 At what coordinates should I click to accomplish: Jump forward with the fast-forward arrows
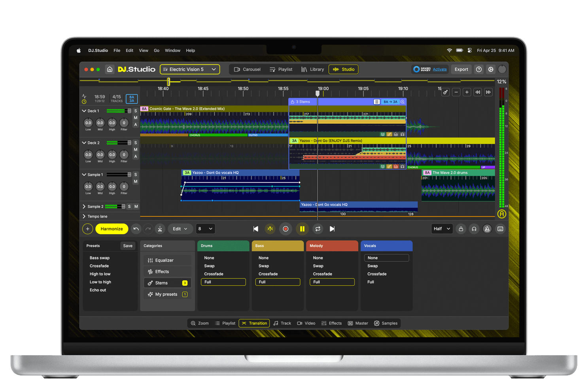(488, 92)
